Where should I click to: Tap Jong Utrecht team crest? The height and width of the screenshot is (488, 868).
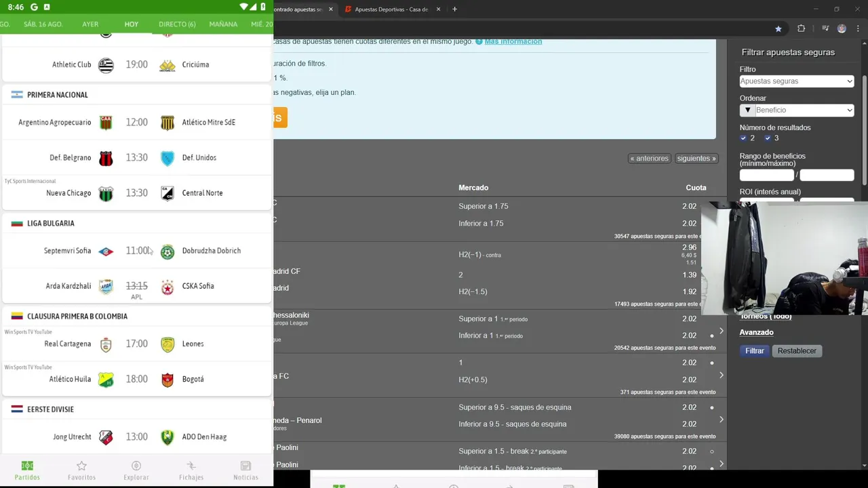tap(106, 437)
